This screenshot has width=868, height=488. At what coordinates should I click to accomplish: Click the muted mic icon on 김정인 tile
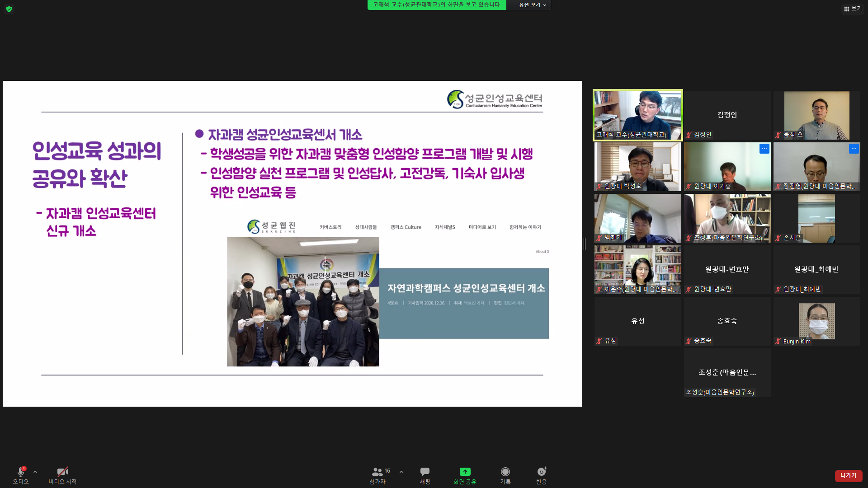689,135
